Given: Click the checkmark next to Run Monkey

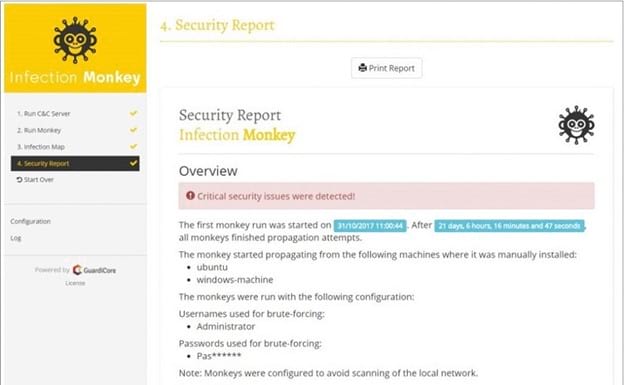Looking at the screenshot, I should point(133,130).
